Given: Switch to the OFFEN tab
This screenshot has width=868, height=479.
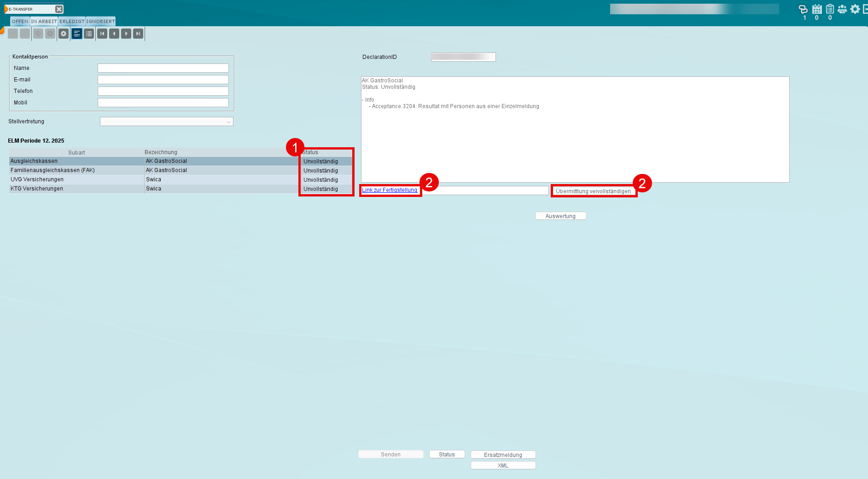Looking at the screenshot, I should coord(20,22).
